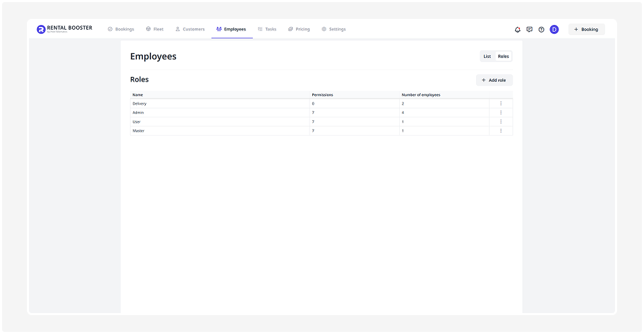
Task: Switch to the List view toggle
Action: click(x=487, y=57)
